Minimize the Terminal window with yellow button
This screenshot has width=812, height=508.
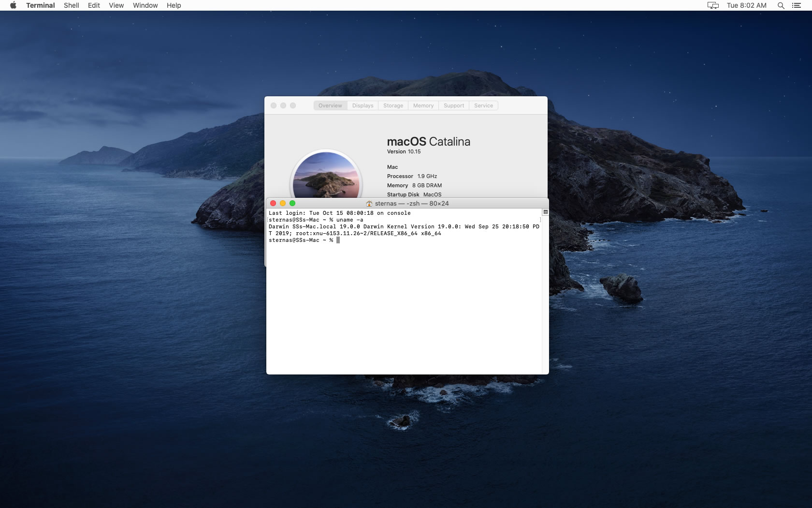[283, 203]
